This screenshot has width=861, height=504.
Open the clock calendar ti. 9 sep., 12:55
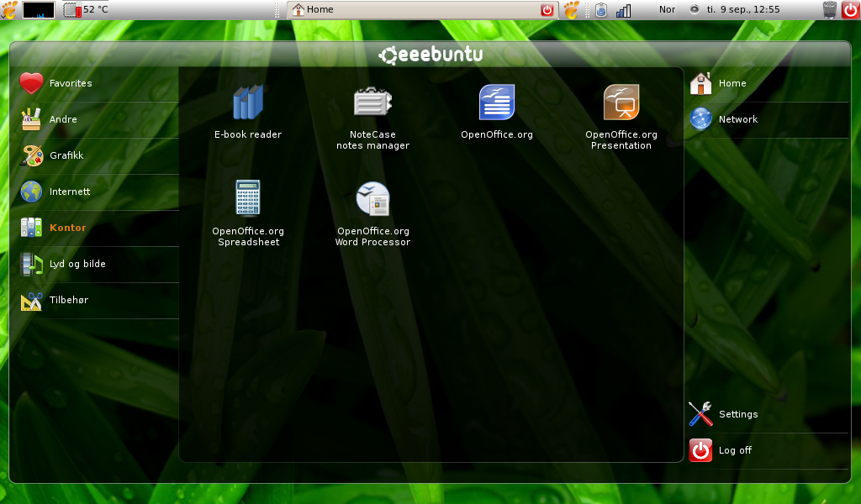pos(743,9)
